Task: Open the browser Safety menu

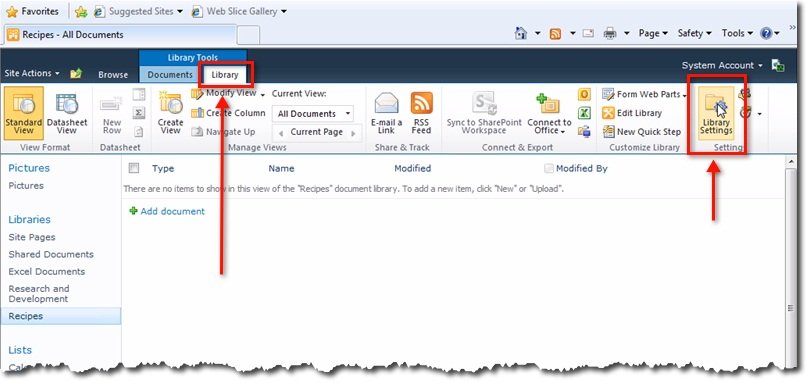Action: point(694,33)
